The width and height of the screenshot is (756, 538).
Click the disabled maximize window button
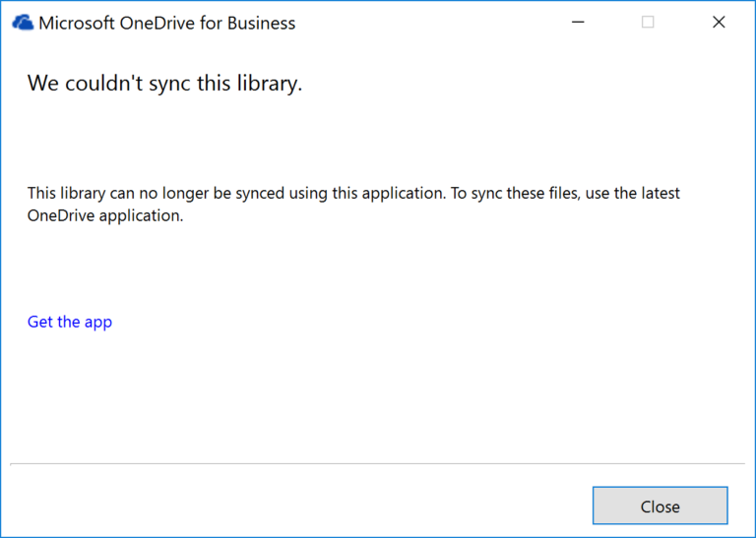click(x=648, y=23)
